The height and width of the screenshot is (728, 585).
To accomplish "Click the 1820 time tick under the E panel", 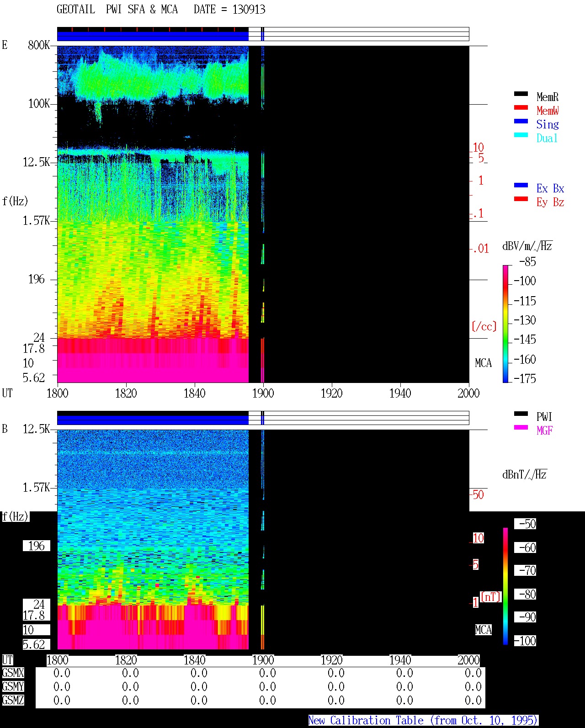I will pyautogui.click(x=126, y=393).
